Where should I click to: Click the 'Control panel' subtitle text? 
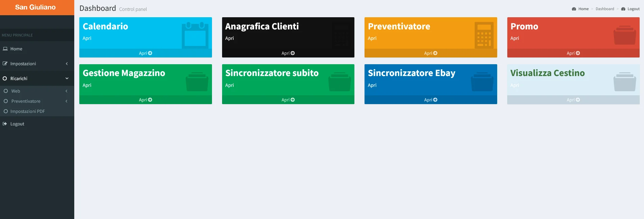click(x=133, y=9)
